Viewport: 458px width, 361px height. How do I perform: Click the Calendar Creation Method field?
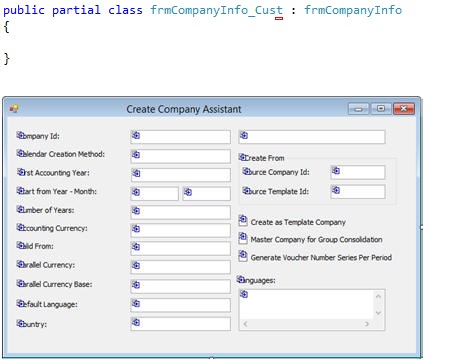click(180, 156)
